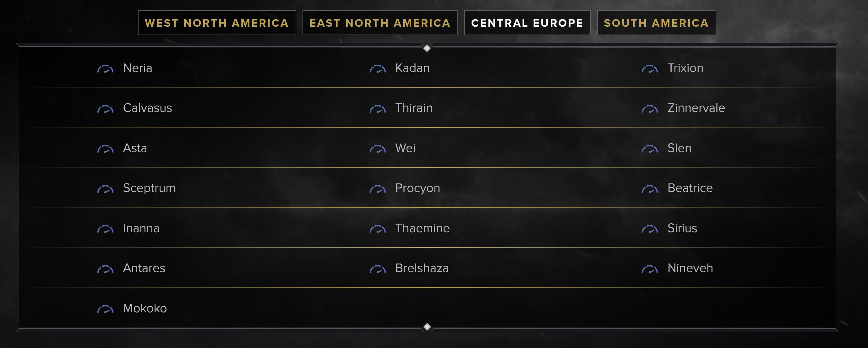Click the status gauge icon beside Trixion
The height and width of the screenshot is (348, 868).
(650, 69)
